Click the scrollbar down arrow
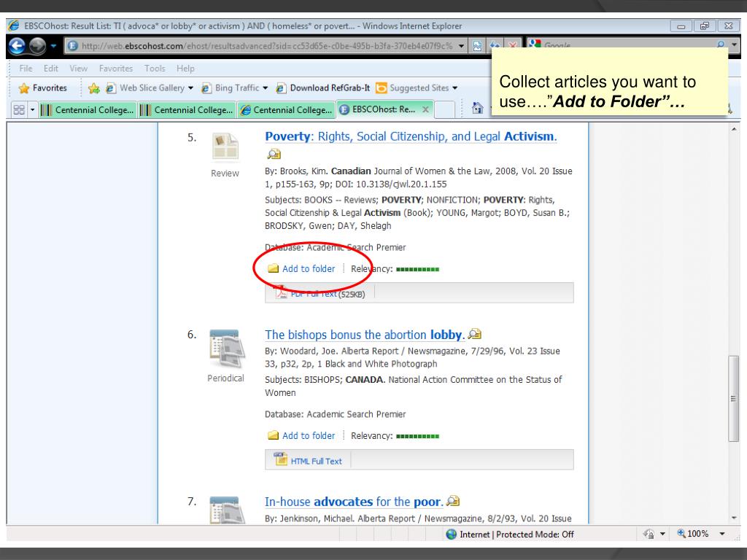 point(734,518)
